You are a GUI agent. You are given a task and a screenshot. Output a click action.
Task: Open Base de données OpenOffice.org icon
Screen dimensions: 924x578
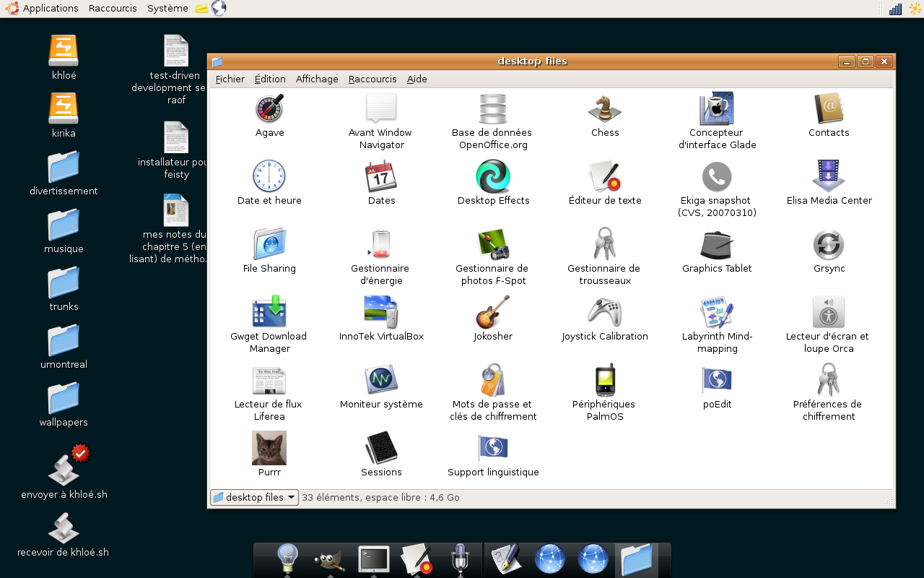click(x=493, y=108)
